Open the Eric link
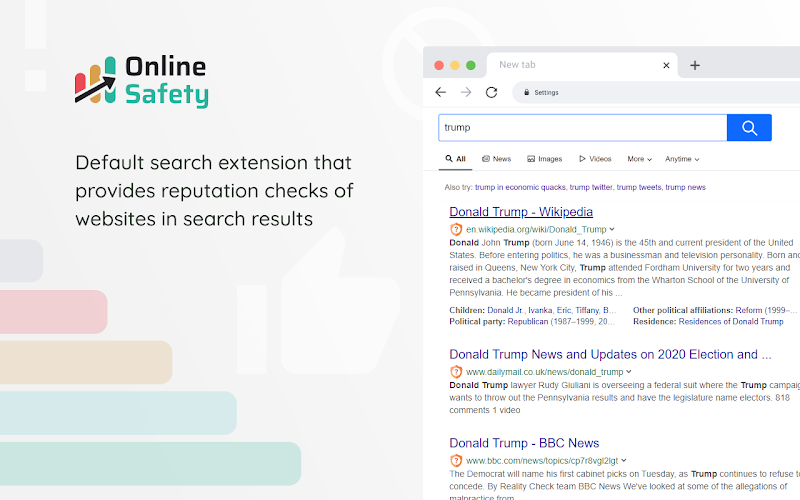Viewport: 800px width, 500px height. pos(563,310)
